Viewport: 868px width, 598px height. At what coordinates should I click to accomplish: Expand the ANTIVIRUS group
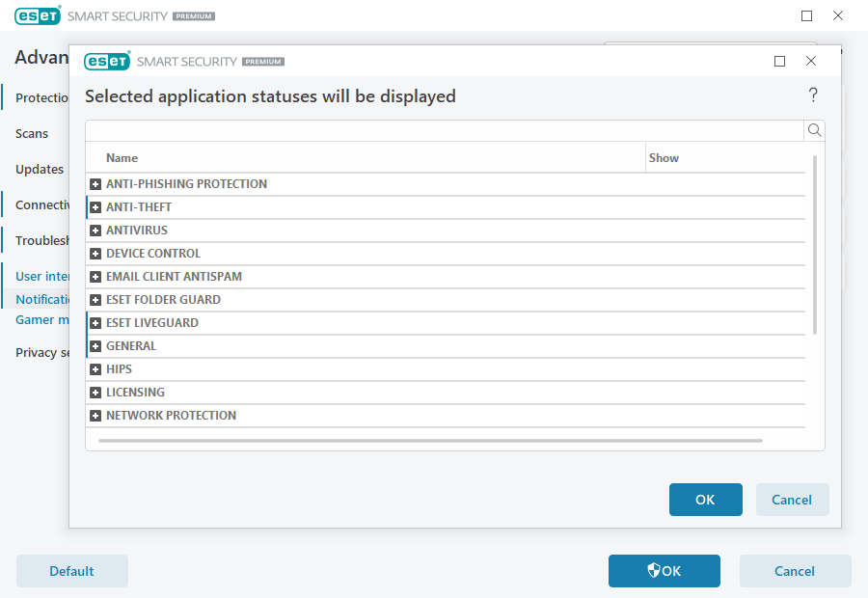(95, 231)
